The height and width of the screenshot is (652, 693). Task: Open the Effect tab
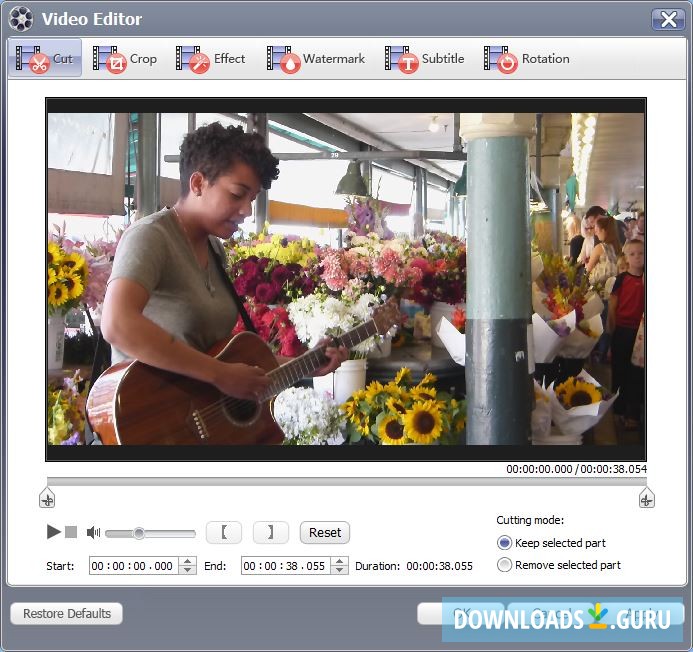[x=210, y=59]
